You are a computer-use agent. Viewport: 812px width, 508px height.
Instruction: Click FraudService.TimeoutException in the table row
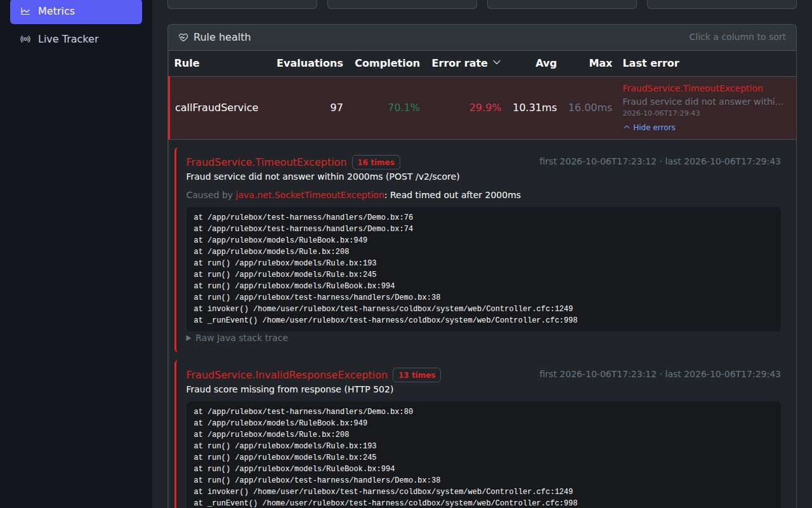click(x=693, y=88)
